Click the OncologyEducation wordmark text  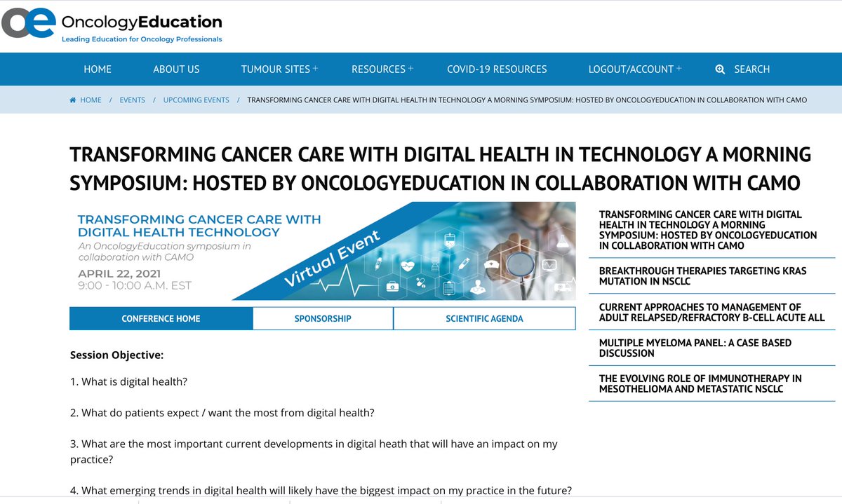(142, 22)
